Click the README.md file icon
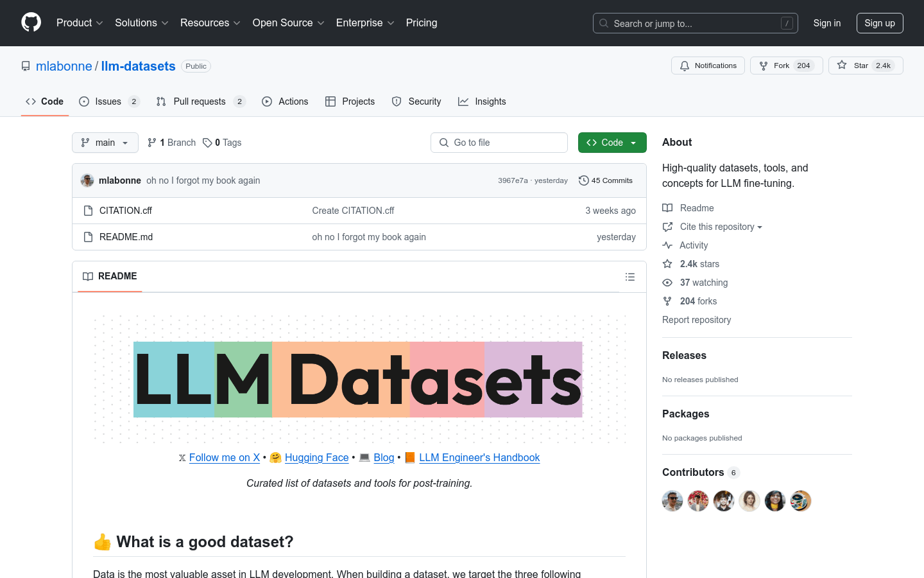 click(x=89, y=237)
